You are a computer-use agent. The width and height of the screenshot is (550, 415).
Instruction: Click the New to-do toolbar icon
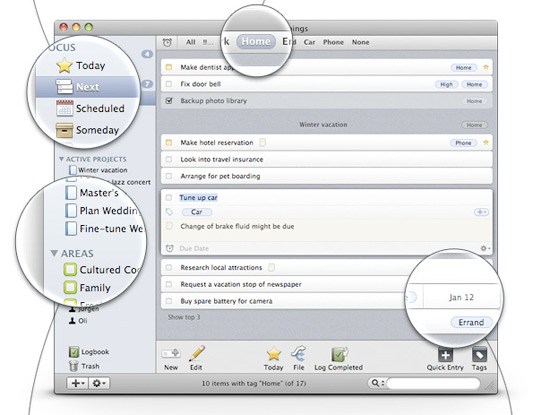(171, 353)
